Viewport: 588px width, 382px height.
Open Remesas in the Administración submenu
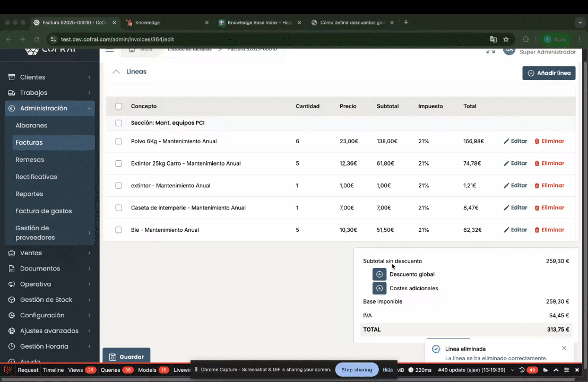[x=30, y=160]
